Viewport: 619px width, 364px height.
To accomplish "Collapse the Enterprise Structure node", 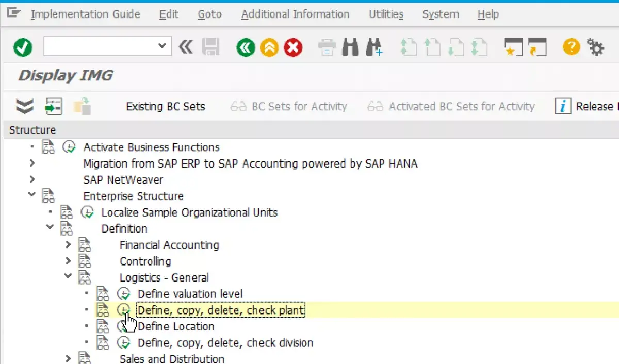I will 32,195.
